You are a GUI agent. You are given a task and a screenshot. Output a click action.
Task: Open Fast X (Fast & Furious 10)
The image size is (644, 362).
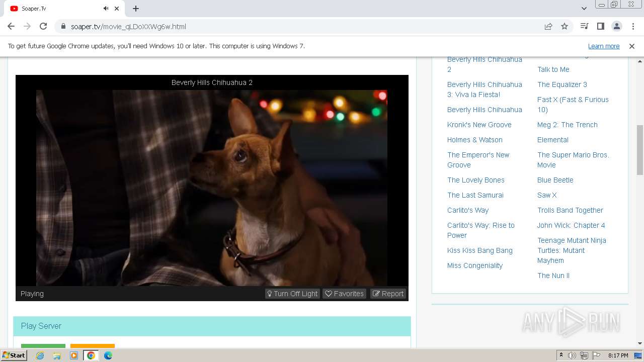click(573, 105)
